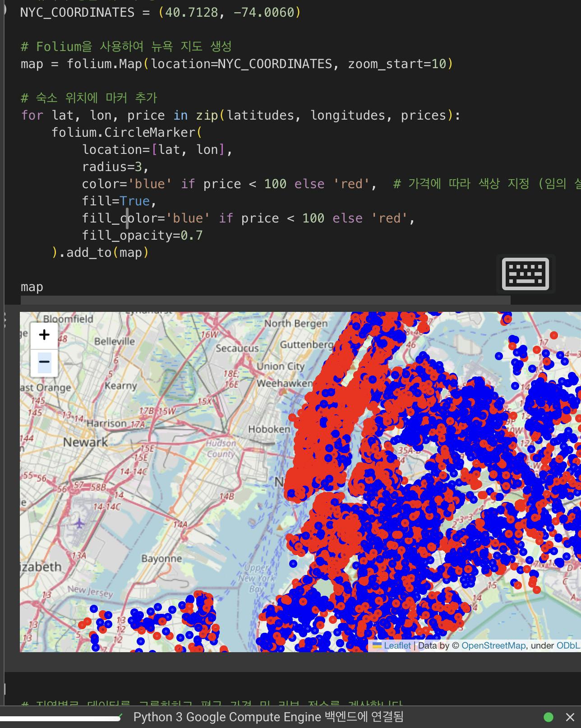
Task: Zoom in on the Leaflet map
Action: tap(44, 335)
